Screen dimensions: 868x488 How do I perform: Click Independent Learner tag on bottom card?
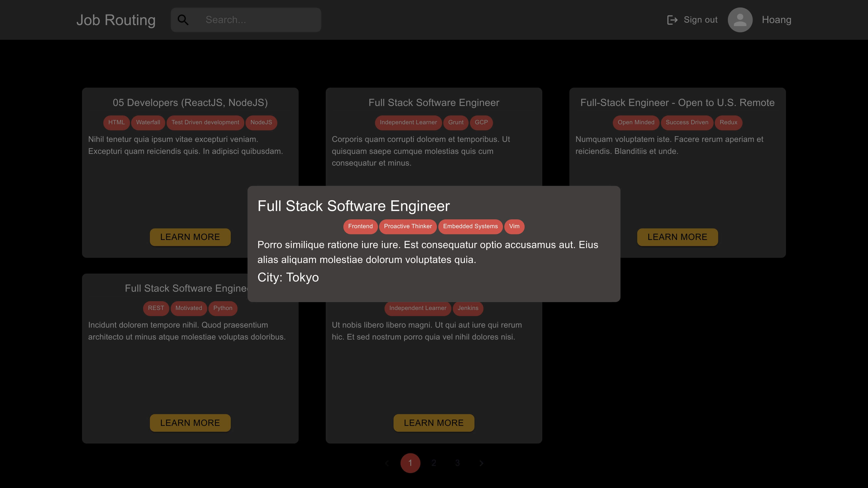click(x=417, y=308)
